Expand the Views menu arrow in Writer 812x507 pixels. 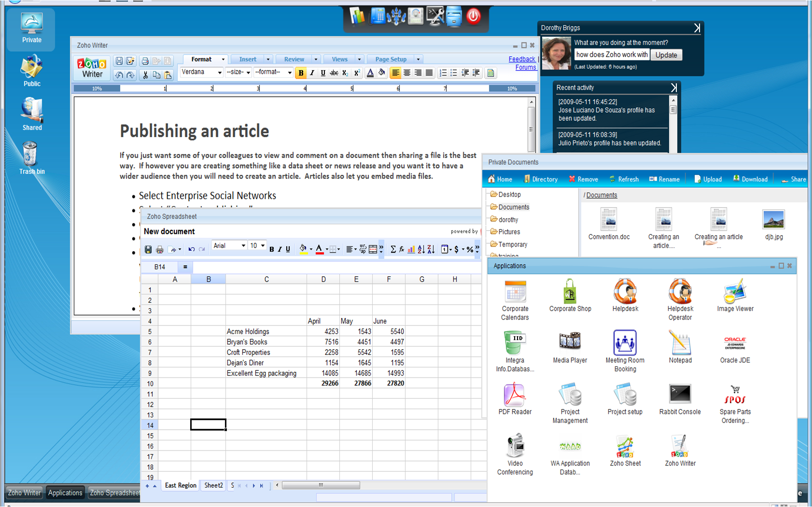point(359,59)
